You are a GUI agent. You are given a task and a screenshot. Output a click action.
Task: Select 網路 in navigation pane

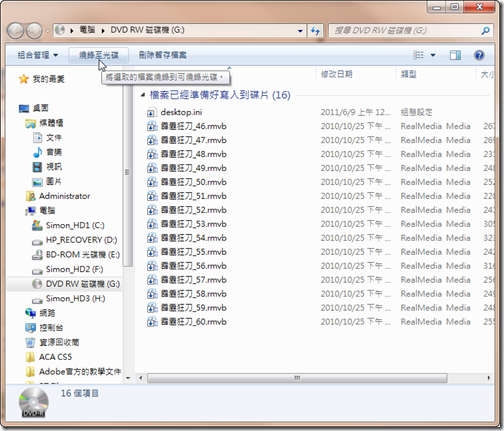point(40,313)
